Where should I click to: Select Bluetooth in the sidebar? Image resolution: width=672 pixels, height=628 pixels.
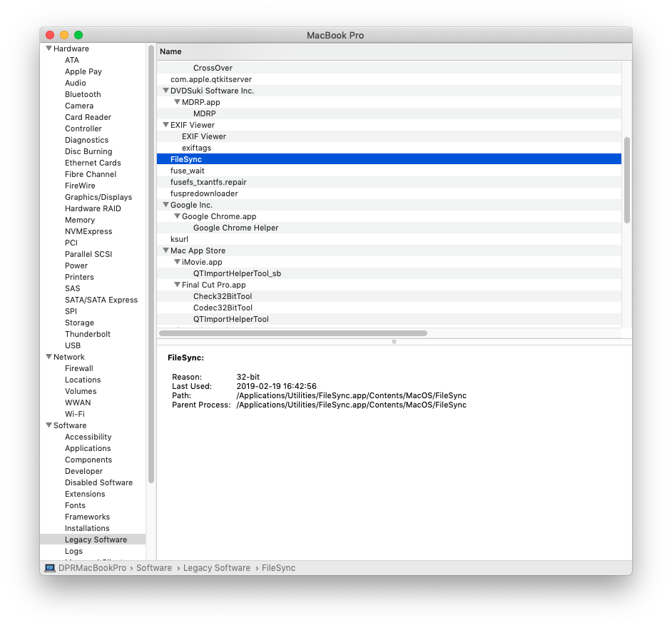point(83,94)
